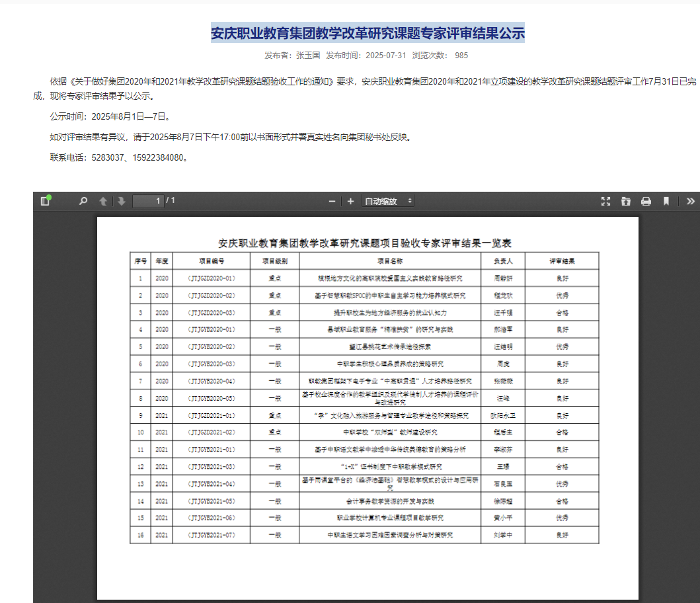Click the PDF table title text
The height and width of the screenshot is (603, 700).
click(365, 243)
